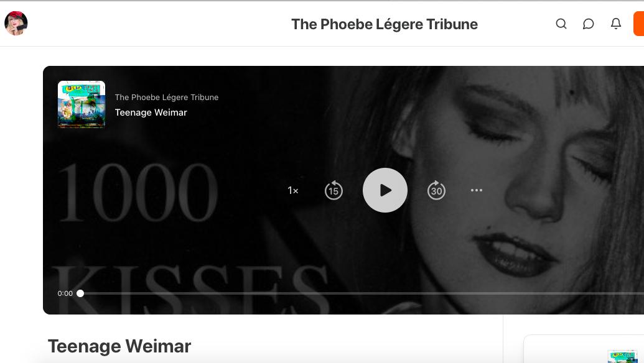
Task: Click the Teenage Weimar title in player
Action: coord(151,113)
